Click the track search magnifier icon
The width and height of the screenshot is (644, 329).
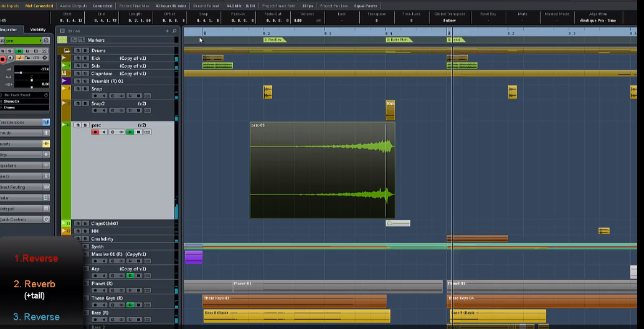(x=174, y=31)
